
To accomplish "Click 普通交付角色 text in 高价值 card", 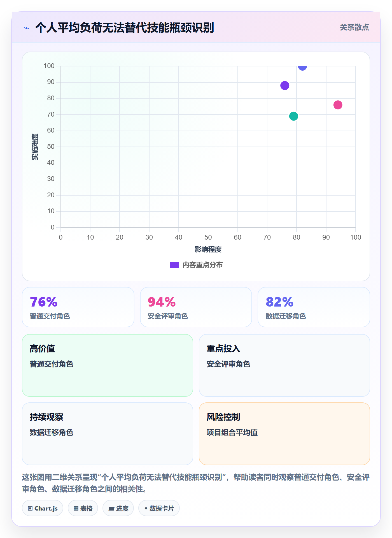I will tap(52, 364).
